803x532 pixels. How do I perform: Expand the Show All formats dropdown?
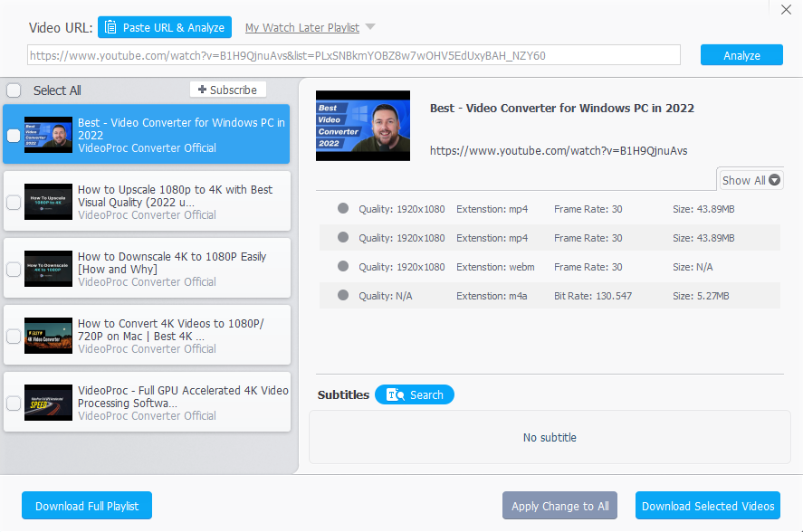pos(750,180)
